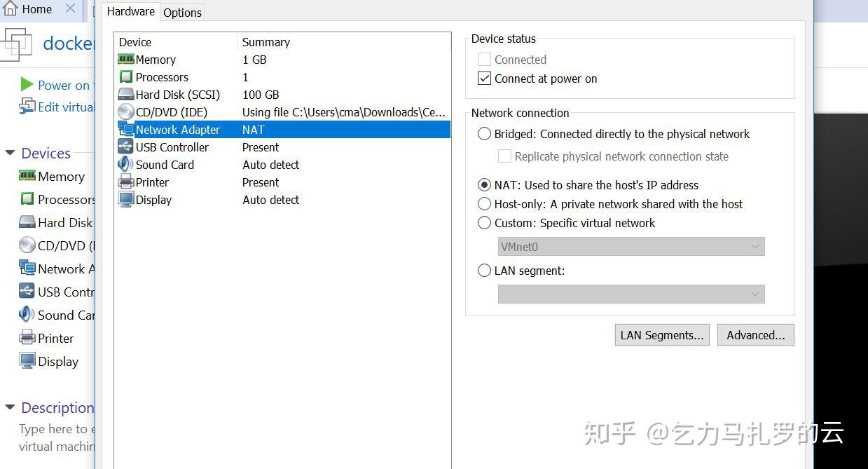This screenshot has height=469, width=868.
Task: Open the VMnet0 virtual network dropdown
Action: pos(755,247)
